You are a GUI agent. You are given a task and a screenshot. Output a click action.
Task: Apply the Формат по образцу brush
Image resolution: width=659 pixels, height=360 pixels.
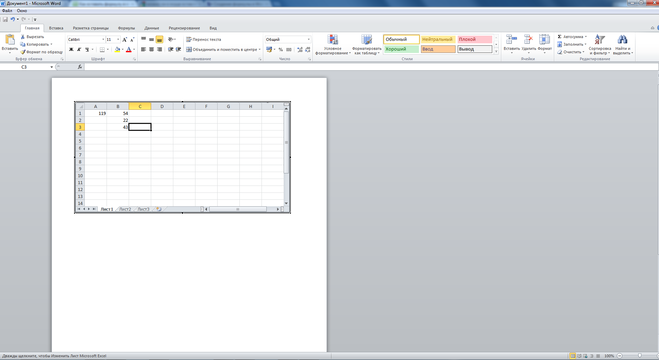pyautogui.click(x=23, y=52)
